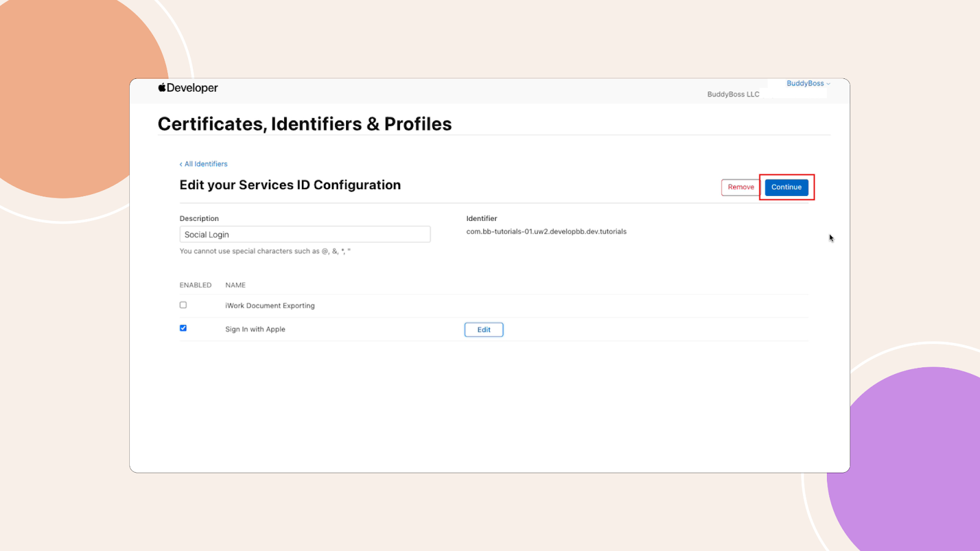
Task: Go back to All Identifiers
Action: coord(203,164)
